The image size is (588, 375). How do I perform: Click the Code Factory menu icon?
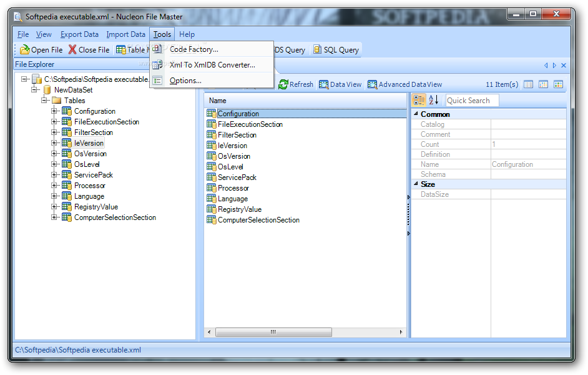click(157, 49)
